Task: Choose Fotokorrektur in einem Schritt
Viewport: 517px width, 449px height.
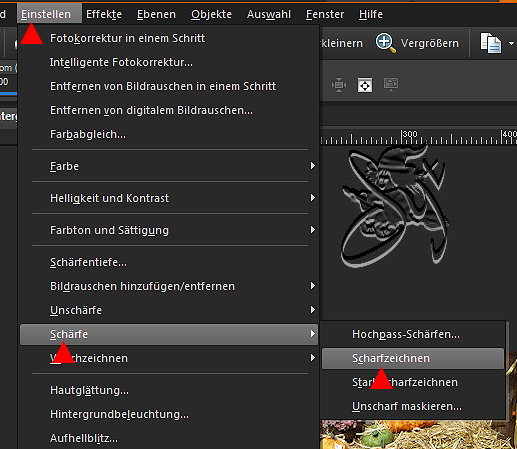Action: point(169,38)
